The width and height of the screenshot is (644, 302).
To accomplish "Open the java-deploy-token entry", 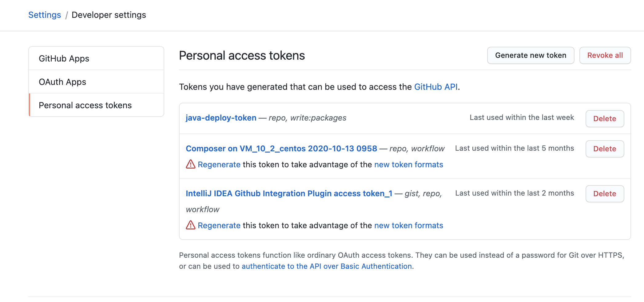I will click(221, 118).
